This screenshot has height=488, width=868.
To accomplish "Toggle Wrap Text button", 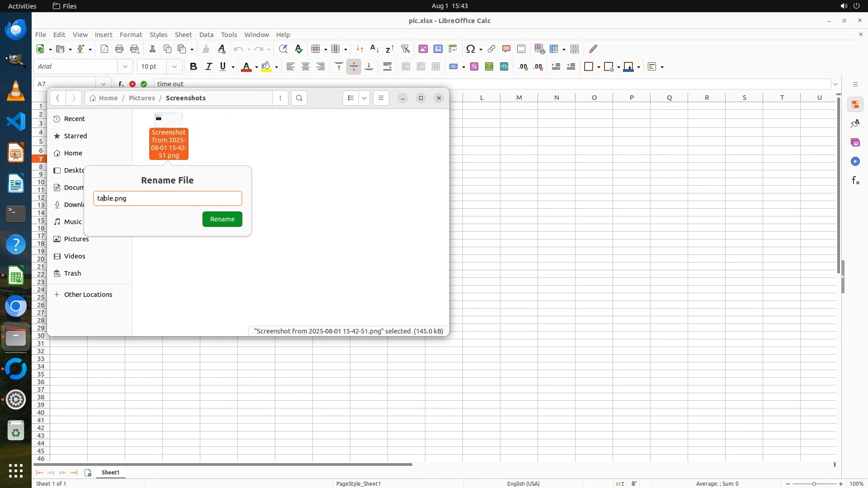I will [x=387, y=66].
